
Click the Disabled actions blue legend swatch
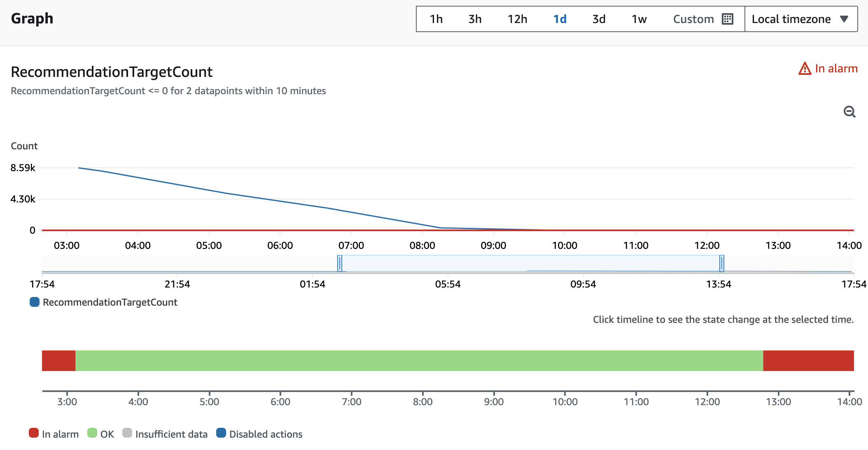point(221,433)
